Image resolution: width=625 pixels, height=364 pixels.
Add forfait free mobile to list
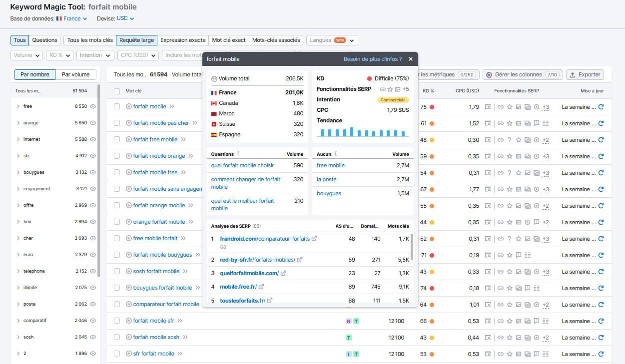(x=129, y=139)
